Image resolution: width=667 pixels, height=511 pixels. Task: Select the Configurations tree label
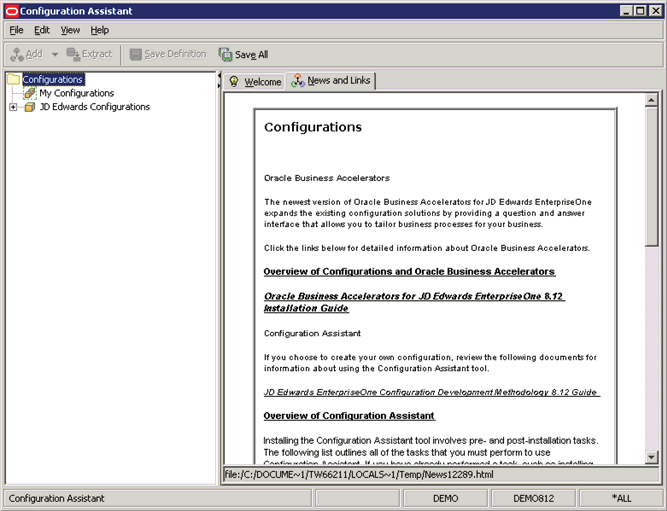pyautogui.click(x=53, y=79)
